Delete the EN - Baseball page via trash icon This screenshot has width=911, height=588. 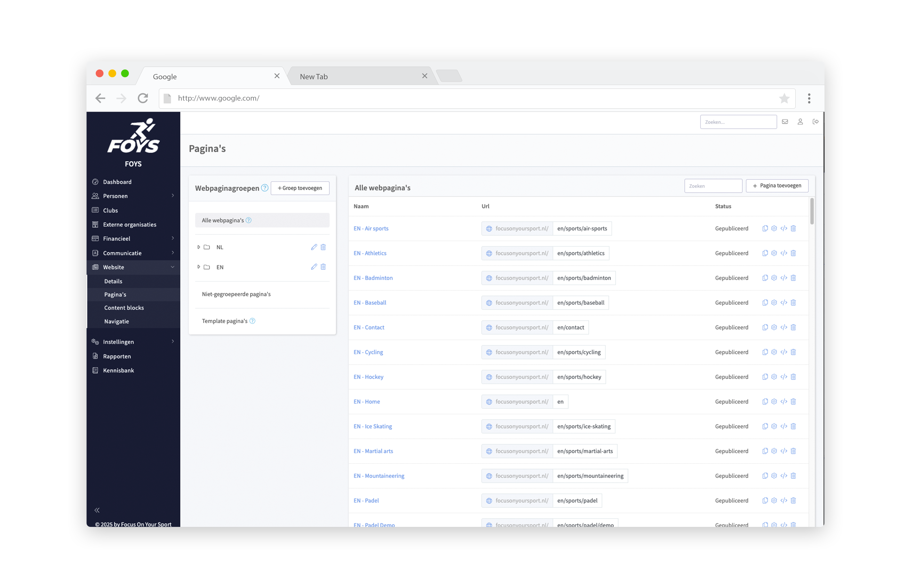(793, 303)
